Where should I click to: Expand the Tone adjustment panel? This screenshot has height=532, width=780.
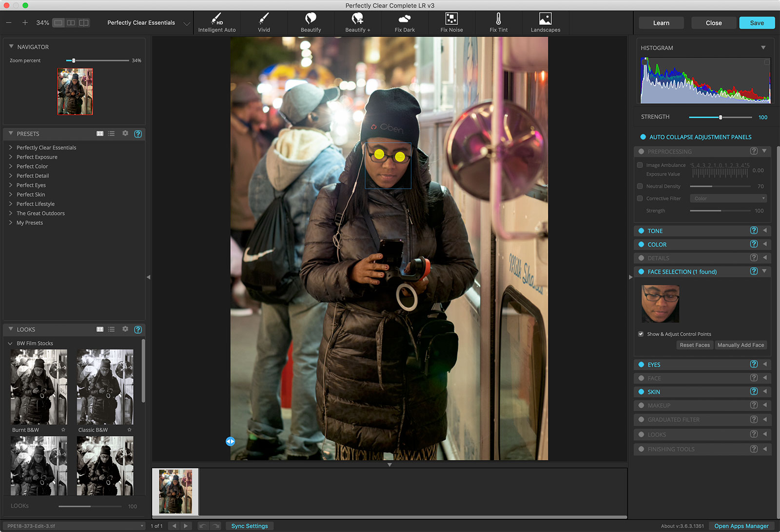tap(764, 231)
